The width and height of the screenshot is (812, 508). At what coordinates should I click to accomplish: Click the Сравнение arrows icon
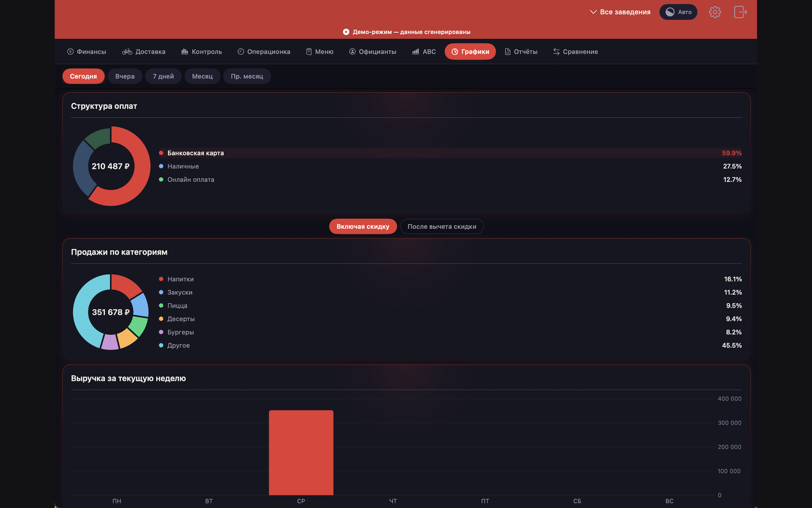pos(556,51)
